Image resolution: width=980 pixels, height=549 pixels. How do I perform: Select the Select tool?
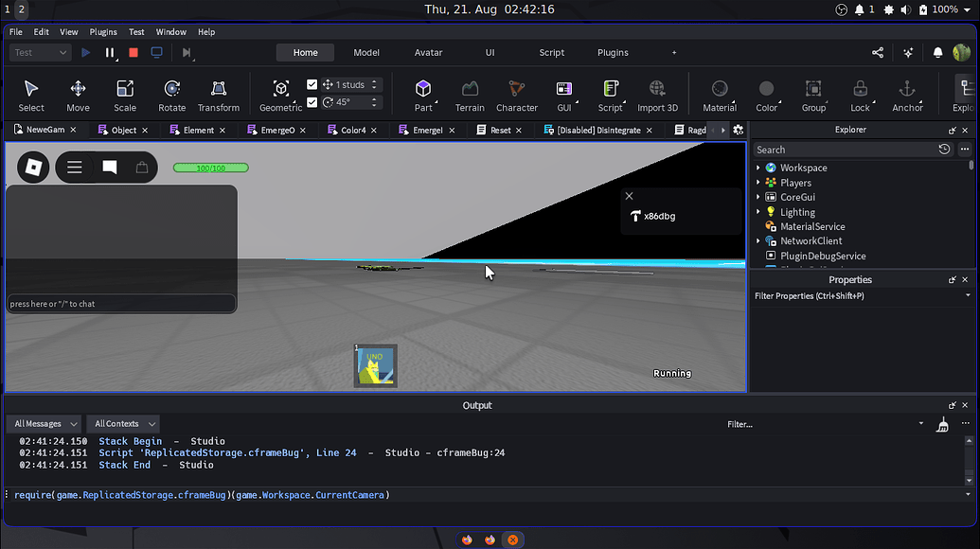coord(31,96)
